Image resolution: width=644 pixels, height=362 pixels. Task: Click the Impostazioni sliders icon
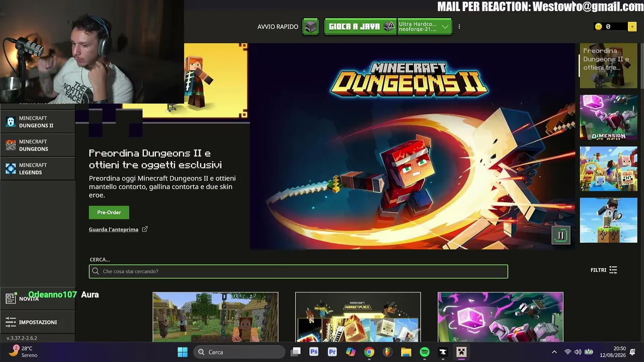(11, 322)
